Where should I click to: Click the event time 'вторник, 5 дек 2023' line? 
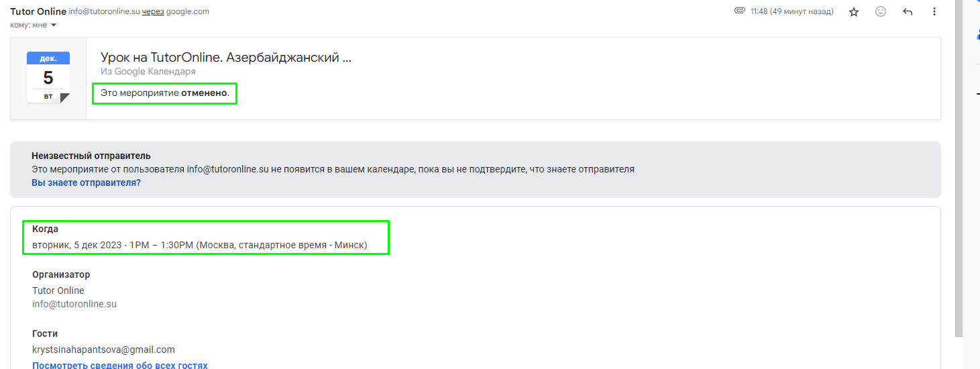(200, 245)
